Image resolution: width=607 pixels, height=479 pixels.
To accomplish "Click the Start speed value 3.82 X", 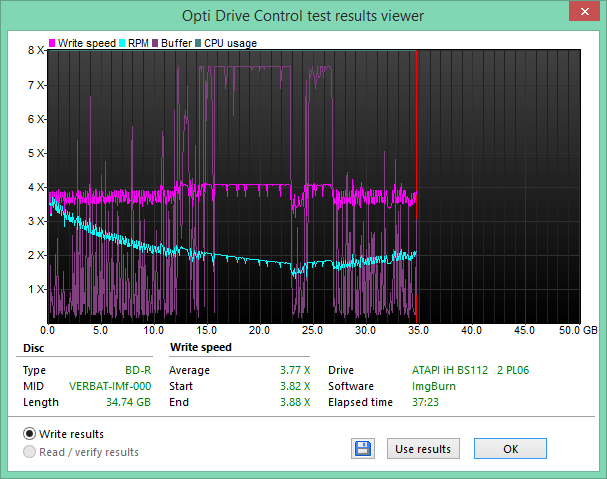I will [x=295, y=386].
